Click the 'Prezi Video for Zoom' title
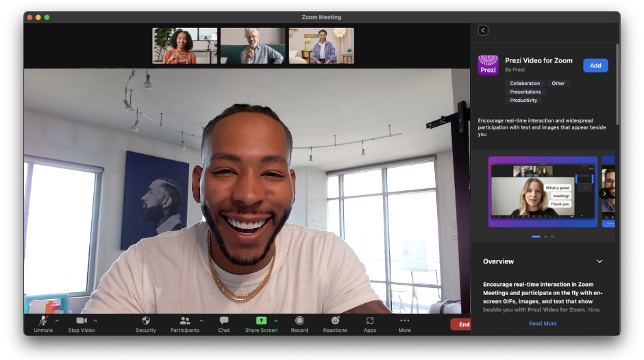Screen dimensions: 644x360 [x=538, y=60]
